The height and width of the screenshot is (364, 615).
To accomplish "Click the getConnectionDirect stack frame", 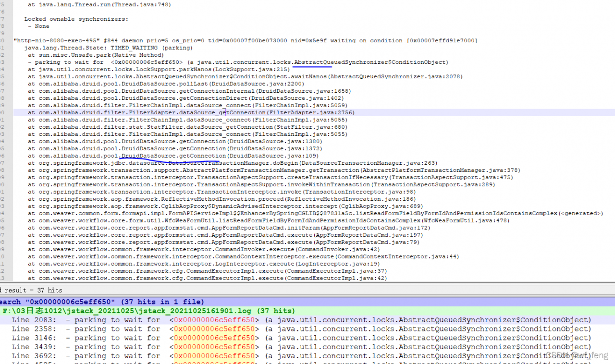I will click(x=185, y=98).
